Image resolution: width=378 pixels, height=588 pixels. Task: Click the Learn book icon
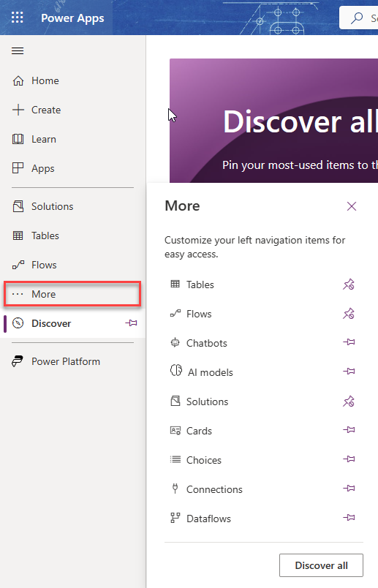click(18, 139)
